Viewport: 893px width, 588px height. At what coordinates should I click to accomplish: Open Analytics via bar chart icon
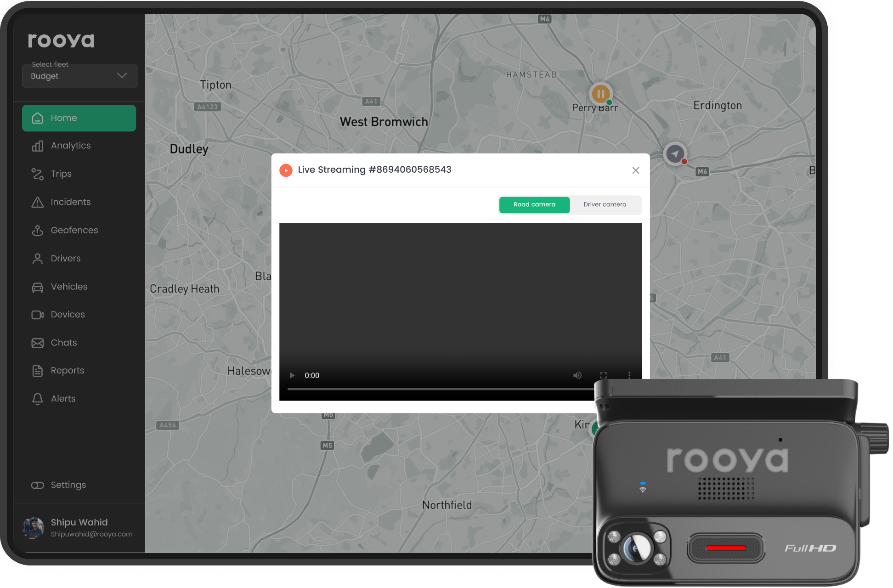point(37,146)
